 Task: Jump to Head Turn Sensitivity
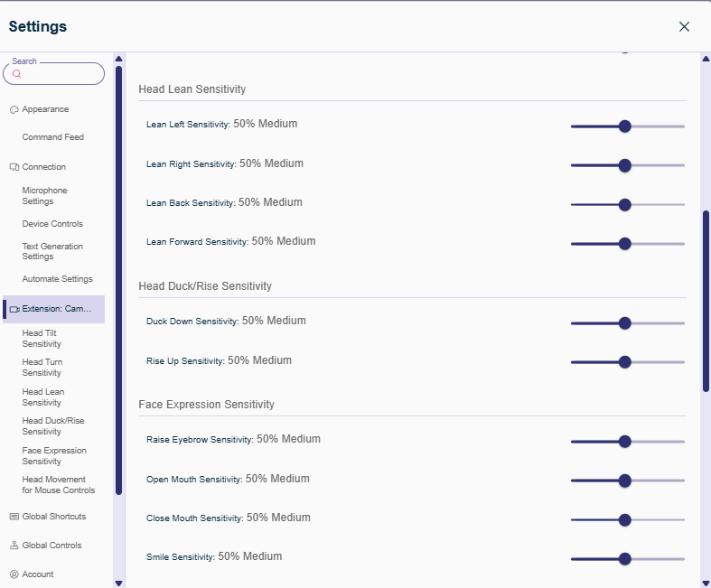pyautogui.click(x=42, y=368)
